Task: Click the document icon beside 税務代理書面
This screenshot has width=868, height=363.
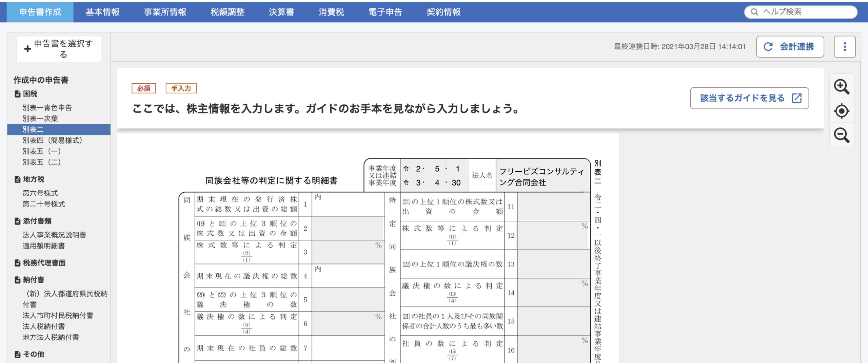Action: (x=18, y=263)
